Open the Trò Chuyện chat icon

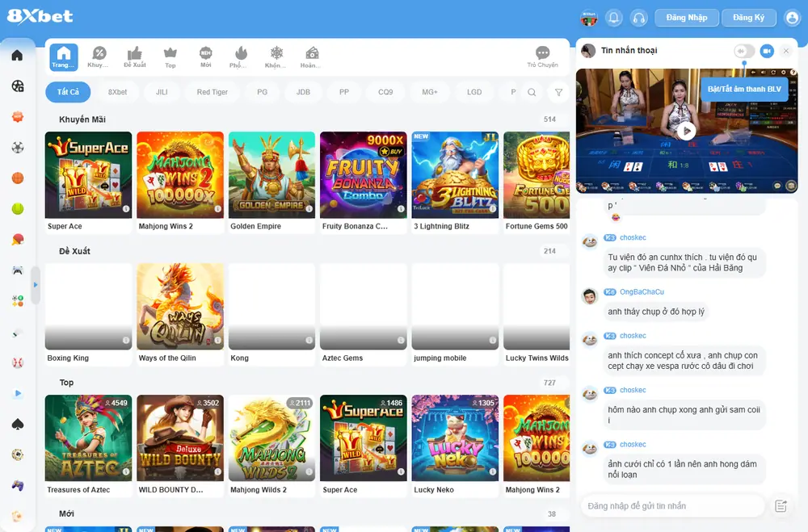point(542,57)
